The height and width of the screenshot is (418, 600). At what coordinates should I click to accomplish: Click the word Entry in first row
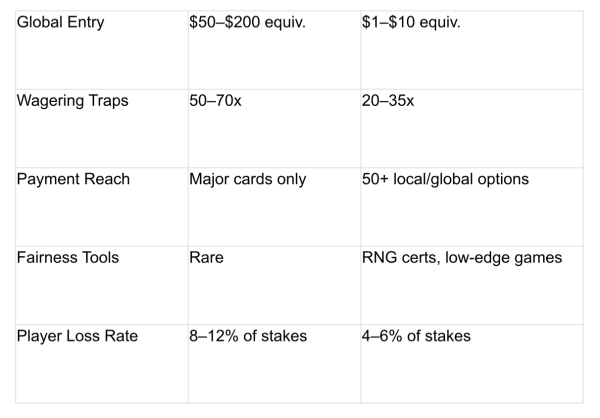click(x=85, y=22)
